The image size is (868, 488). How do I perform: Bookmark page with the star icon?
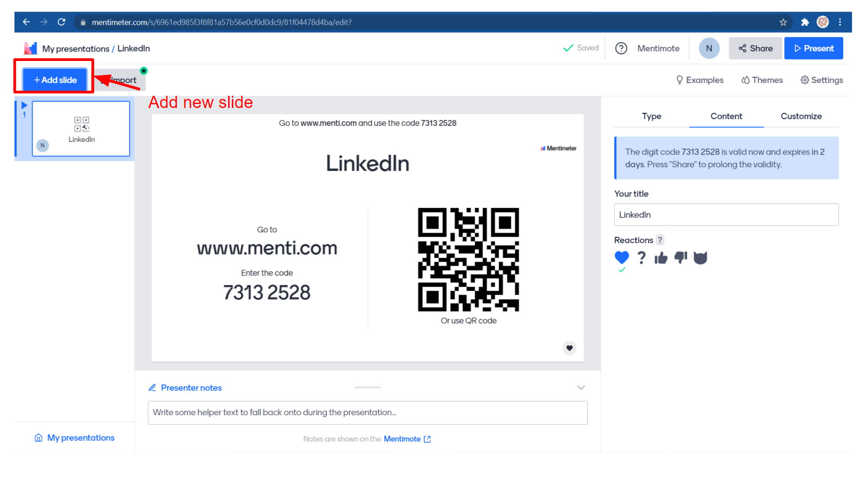coord(783,22)
